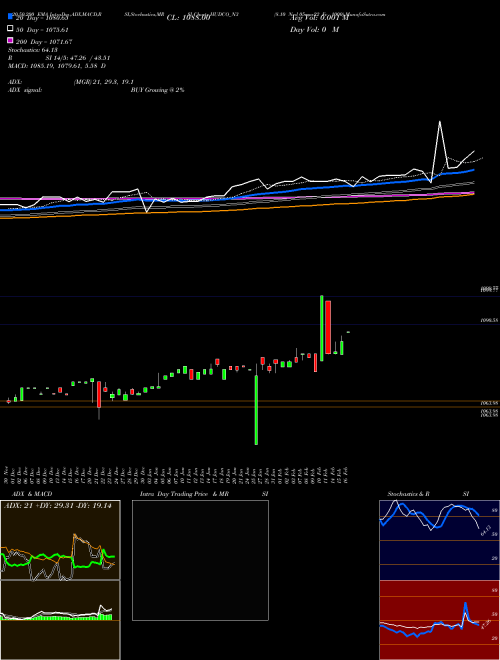Click the 'BUY Growing @ 2%' signal text
Image resolution: width=500 pixels, height=660 pixels.
coord(157,90)
